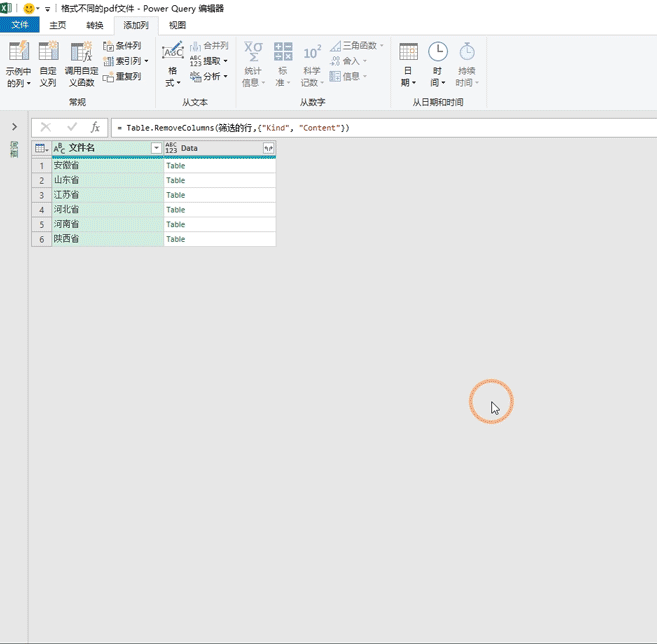Select cell 河南省

pos(108,224)
